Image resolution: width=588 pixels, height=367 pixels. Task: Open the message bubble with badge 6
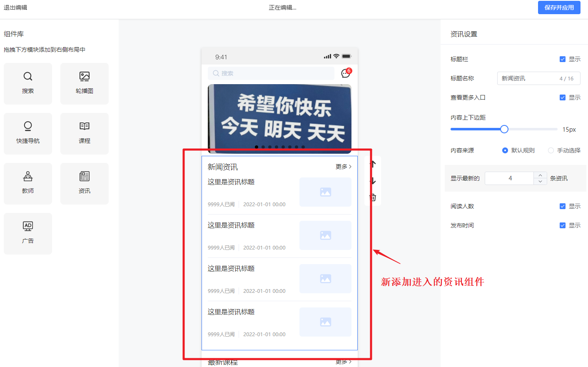pos(346,73)
